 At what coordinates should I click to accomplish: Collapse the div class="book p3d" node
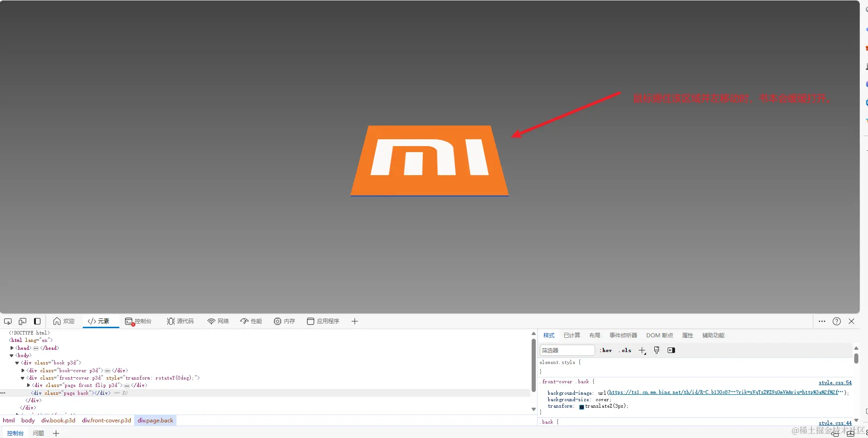[x=17, y=363]
